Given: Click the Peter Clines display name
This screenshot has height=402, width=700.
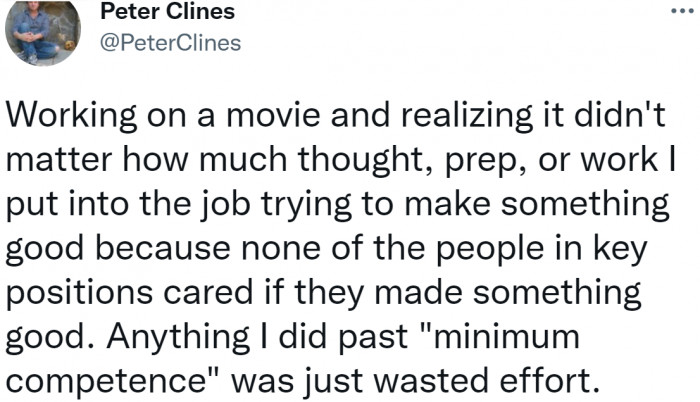Looking at the screenshot, I should (x=167, y=11).
